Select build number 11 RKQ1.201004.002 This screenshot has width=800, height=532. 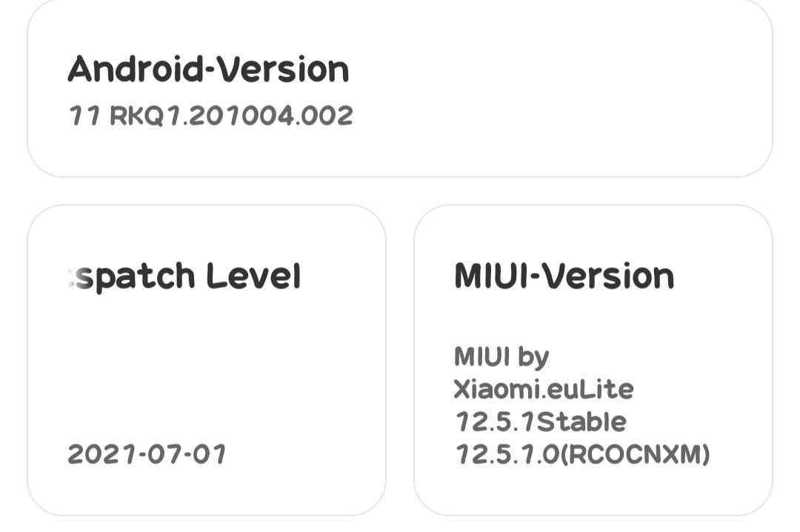pyautogui.click(x=210, y=116)
